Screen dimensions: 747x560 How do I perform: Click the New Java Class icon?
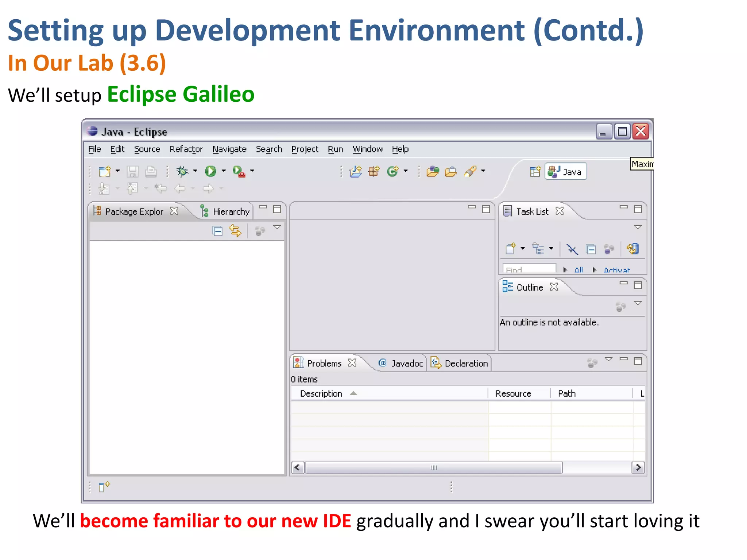tap(393, 171)
